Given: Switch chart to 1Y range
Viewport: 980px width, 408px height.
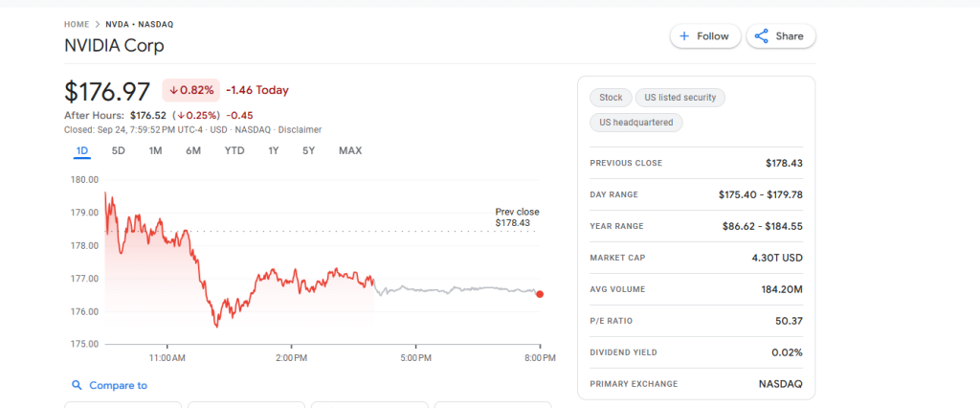Looking at the screenshot, I should [274, 150].
